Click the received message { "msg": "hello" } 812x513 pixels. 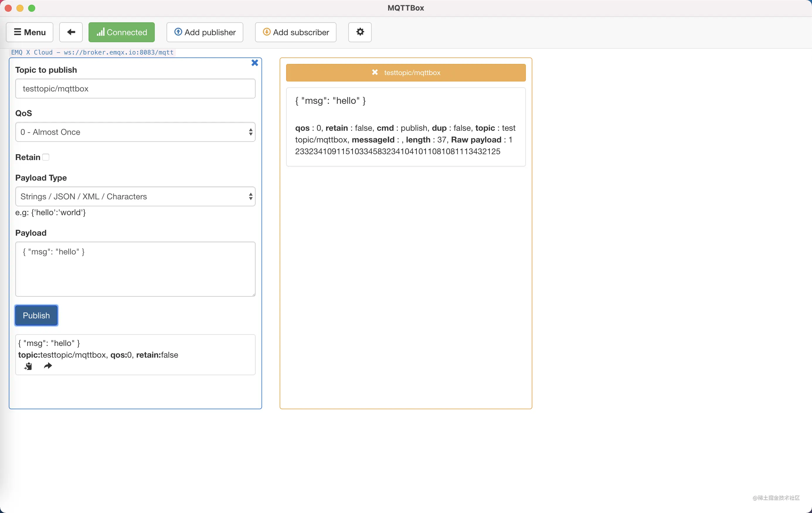[x=330, y=101]
